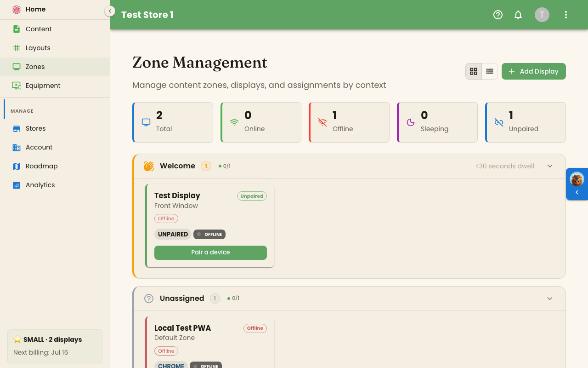Screen dimensions: 588x368
Task: Click the Welcome zone 0/1 online indicator
Action: [225, 166]
